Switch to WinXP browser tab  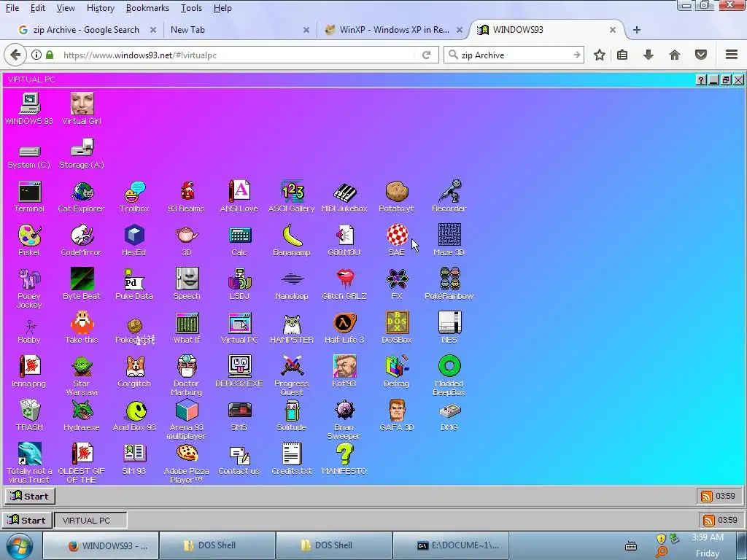pyautogui.click(x=394, y=29)
